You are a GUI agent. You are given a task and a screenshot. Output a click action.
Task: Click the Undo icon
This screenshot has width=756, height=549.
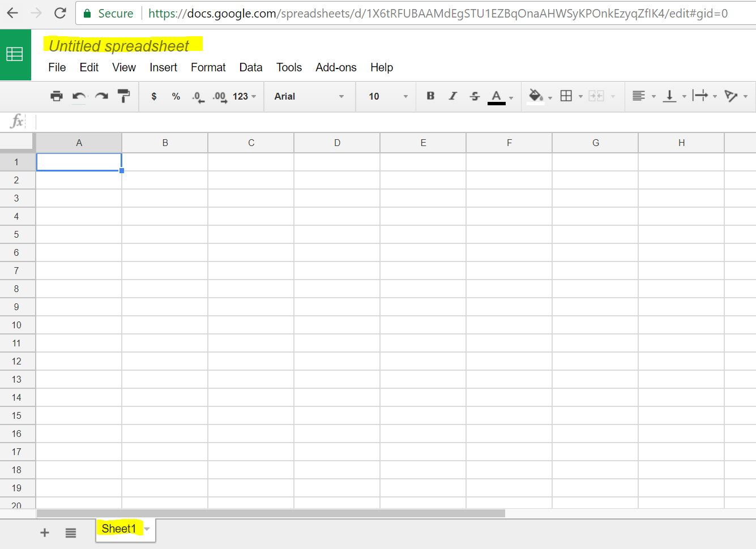coord(79,96)
